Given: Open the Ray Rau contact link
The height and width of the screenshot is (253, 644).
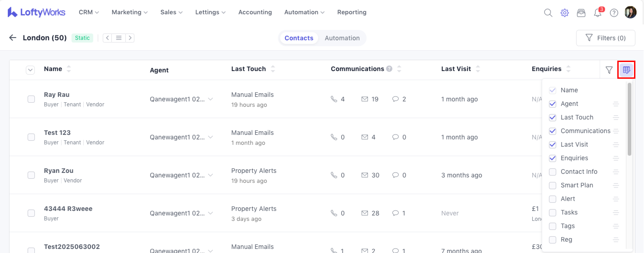Looking at the screenshot, I should pyautogui.click(x=57, y=95).
